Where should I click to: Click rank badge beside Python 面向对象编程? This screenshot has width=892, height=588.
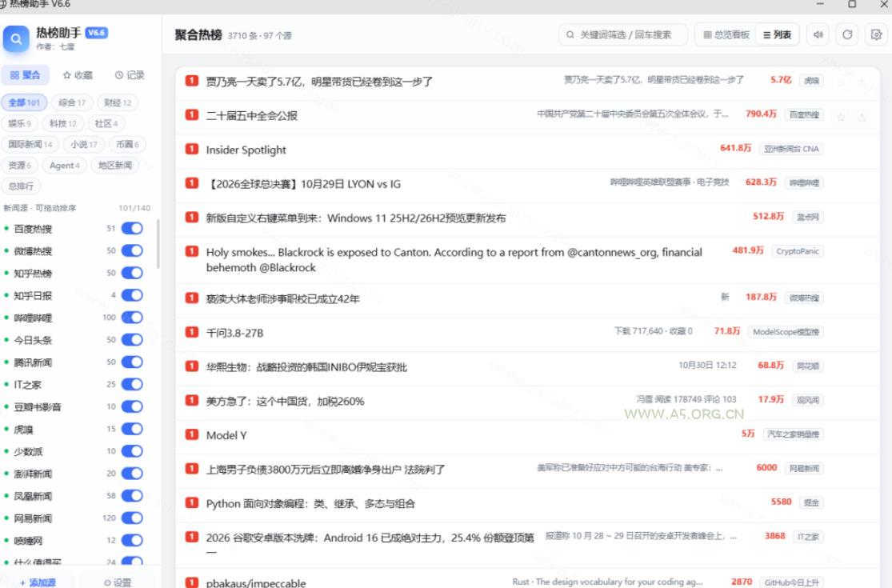[192, 502]
